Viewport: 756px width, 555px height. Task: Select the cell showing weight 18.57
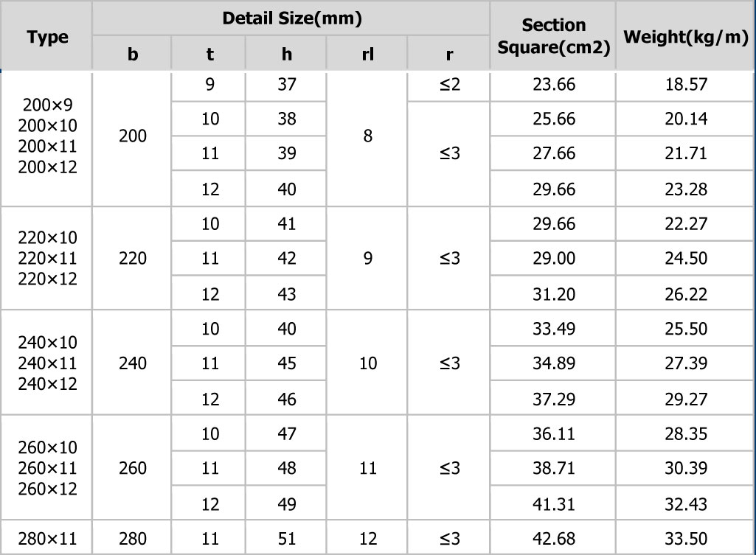click(685, 85)
